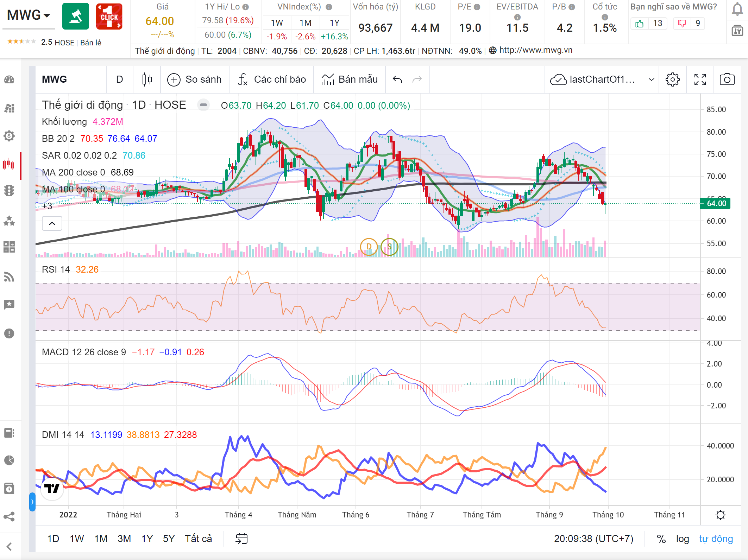Click the dividend D marker on chart
Viewport: 748px width, 560px height.
(369, 247)
